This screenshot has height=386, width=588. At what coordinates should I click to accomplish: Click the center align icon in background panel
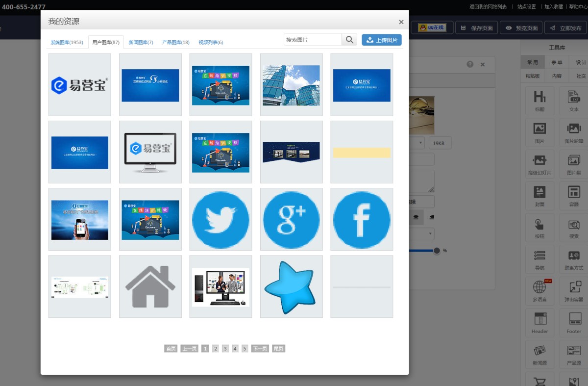point(416,217)
